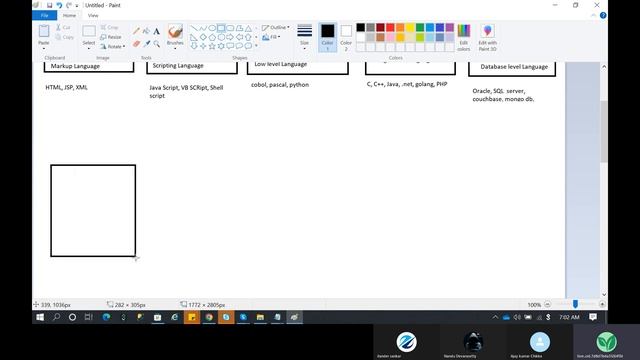Viewport: 640px width, 360px height.
Task: Open the Rotate dropdown
Action: 113,47
